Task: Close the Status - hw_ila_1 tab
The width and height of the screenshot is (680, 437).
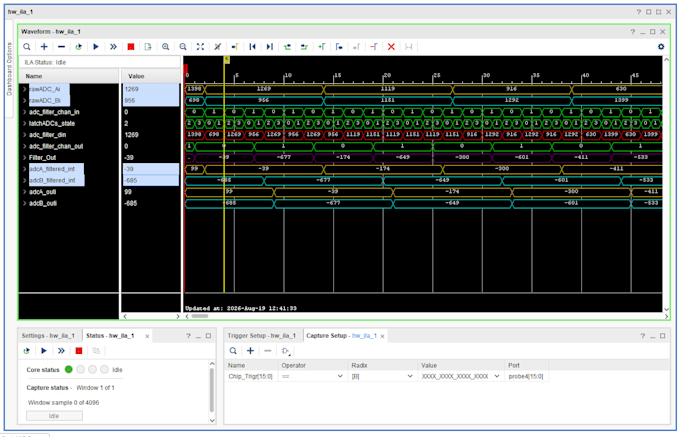Action: 147,336
